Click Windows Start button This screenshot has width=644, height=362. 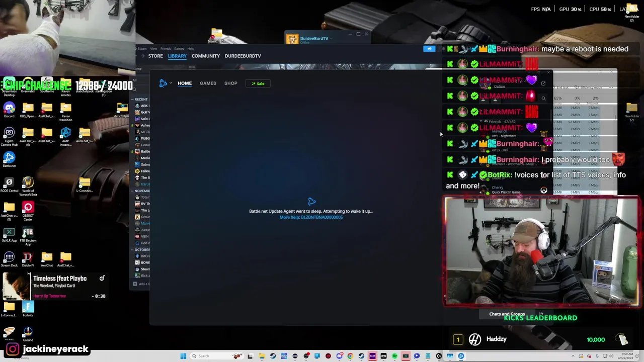tap(183, 356)
